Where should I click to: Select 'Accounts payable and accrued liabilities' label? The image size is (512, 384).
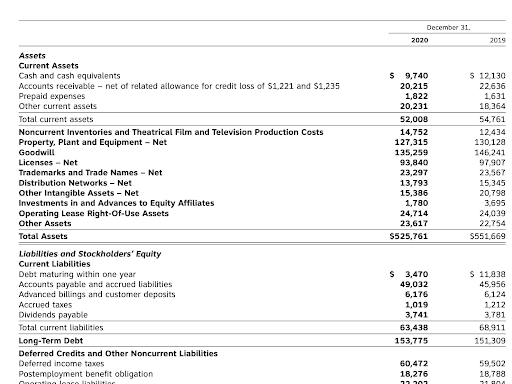[x=95, y=284]
